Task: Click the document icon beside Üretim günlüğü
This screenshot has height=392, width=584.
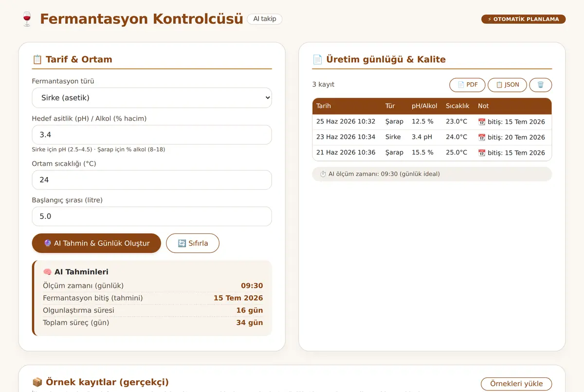Action: [x=317, y=59]
